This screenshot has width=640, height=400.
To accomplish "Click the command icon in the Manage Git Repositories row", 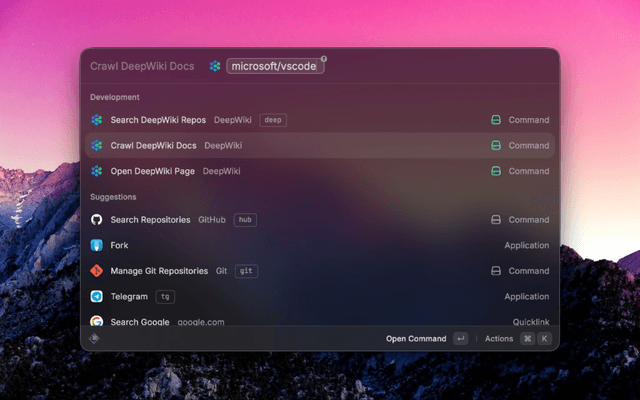I will click(x=496, y=271).
